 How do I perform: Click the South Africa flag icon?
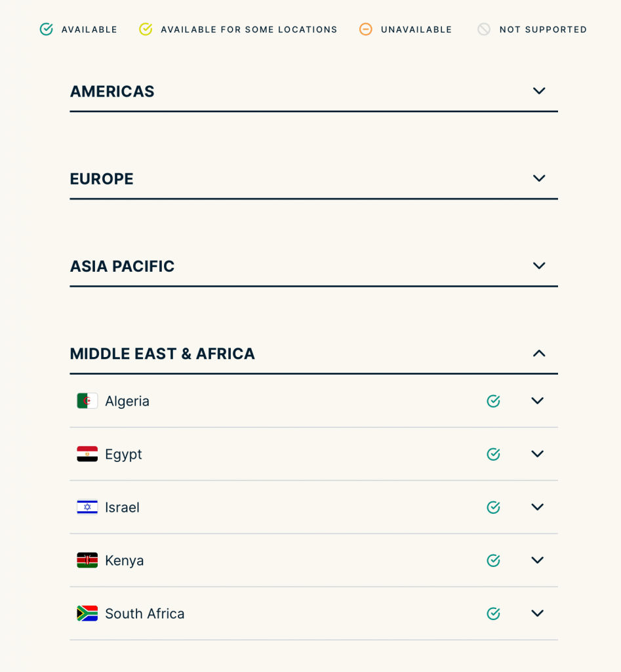pyautogui.click(x=87, y=613)
